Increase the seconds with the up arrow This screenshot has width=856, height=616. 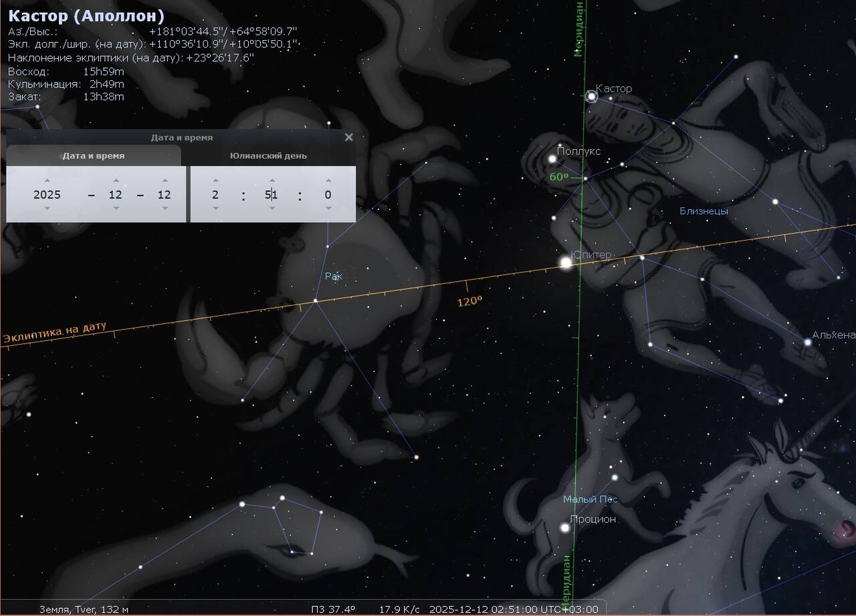coord(328,180)
